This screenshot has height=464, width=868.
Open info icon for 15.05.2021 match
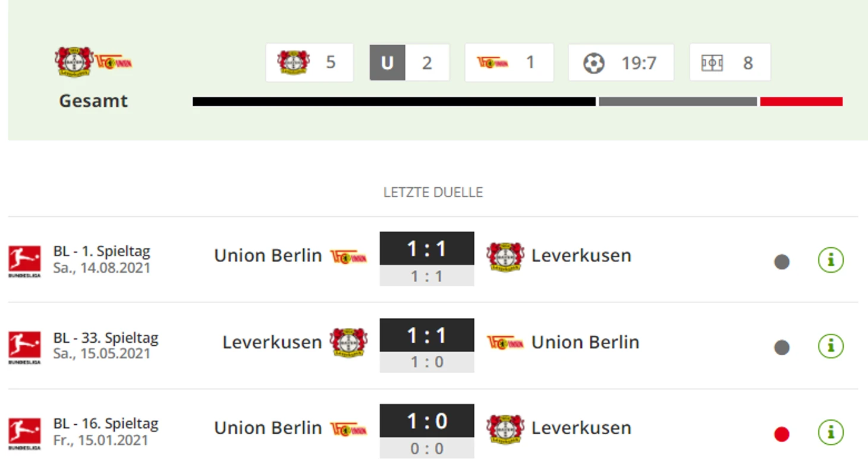tap(831, 346)
